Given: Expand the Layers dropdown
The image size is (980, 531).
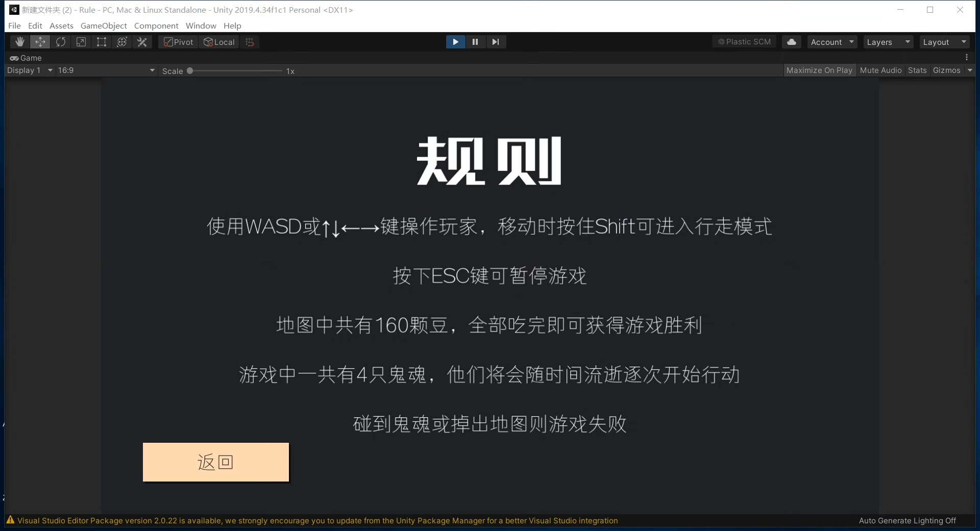Looking at the screenshot, I should click(x=889, y=42).
